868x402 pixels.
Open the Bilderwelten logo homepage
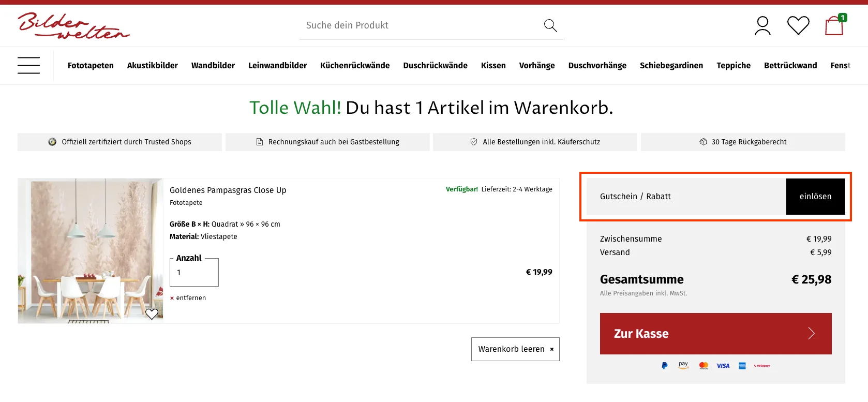tap(73, 25)
